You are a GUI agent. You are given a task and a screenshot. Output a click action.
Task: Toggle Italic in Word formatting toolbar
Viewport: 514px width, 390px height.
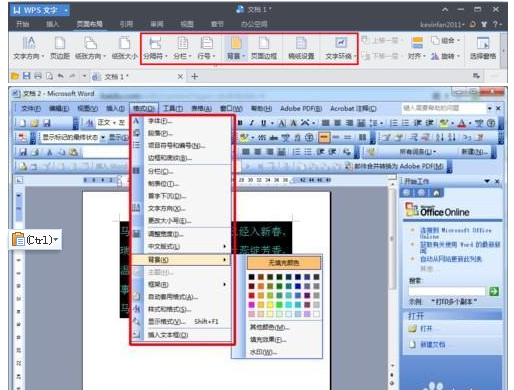252,123
